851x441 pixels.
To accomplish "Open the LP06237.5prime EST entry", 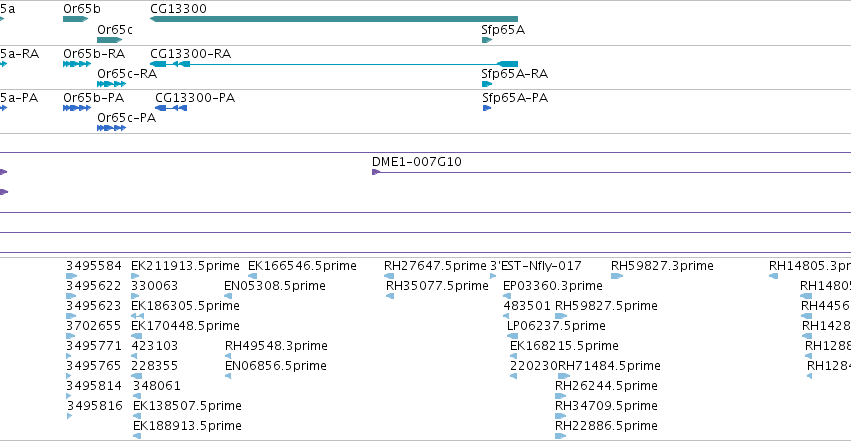I will [x=556, y=325].
